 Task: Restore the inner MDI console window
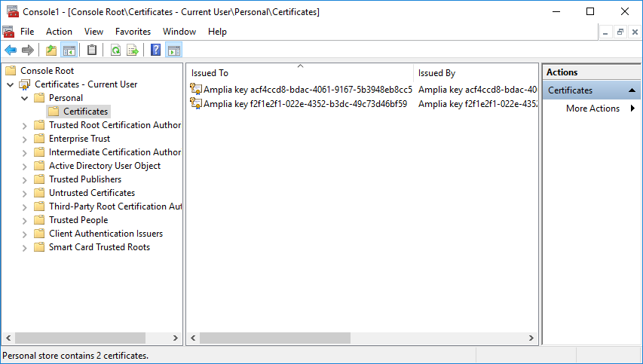click(620, 32)
